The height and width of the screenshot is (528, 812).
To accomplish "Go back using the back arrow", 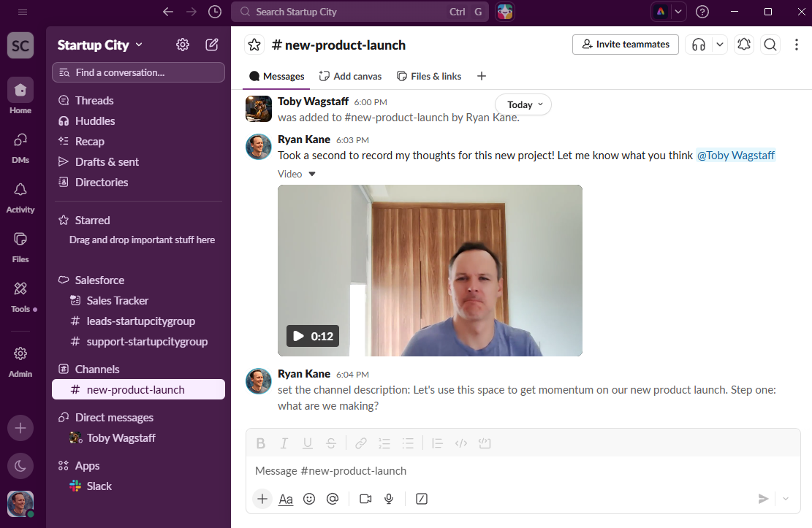I will pyautogui.click(x=168, y=12).
